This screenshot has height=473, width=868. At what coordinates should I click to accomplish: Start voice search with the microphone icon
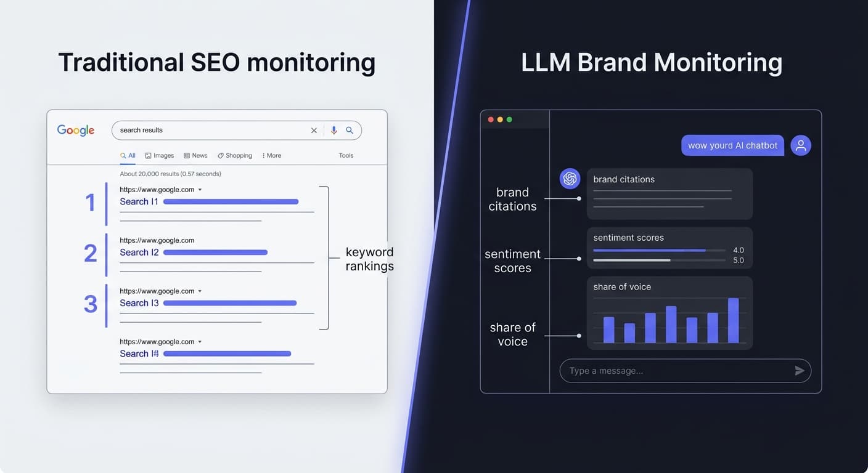coord(334,131)
